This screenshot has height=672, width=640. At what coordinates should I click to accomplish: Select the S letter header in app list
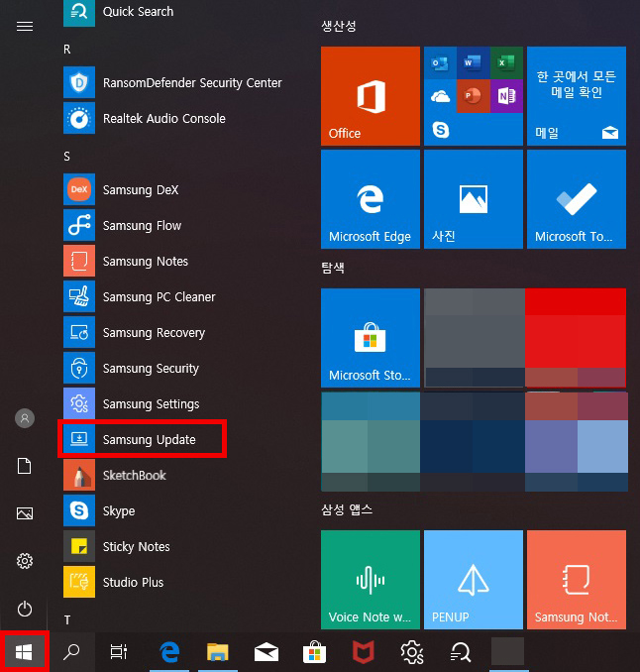click(66, 157)
